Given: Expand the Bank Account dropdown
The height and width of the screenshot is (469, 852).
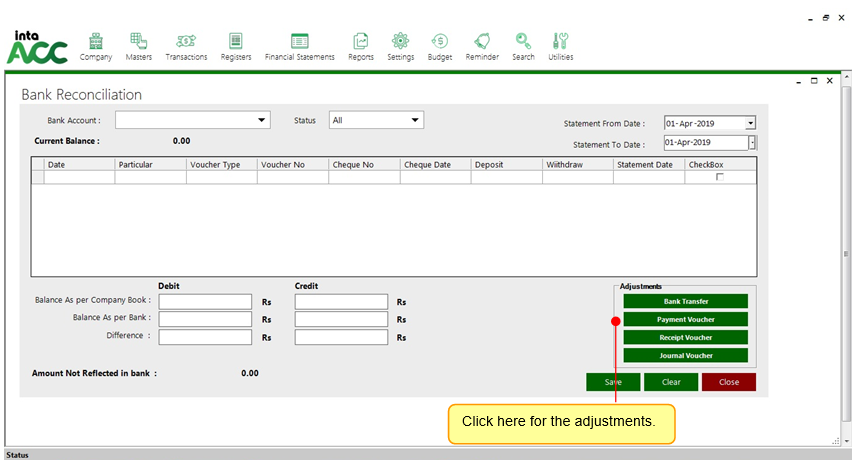Looking at the screenshot, I should (263, 121).
